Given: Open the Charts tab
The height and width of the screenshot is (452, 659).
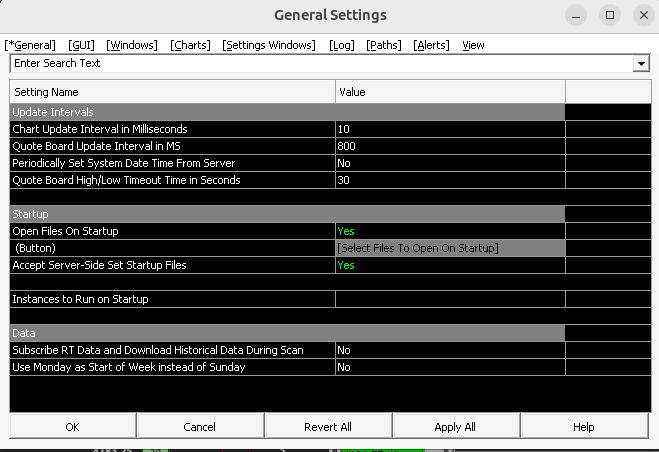Looking at the screenshot, I should coord(190,45).
